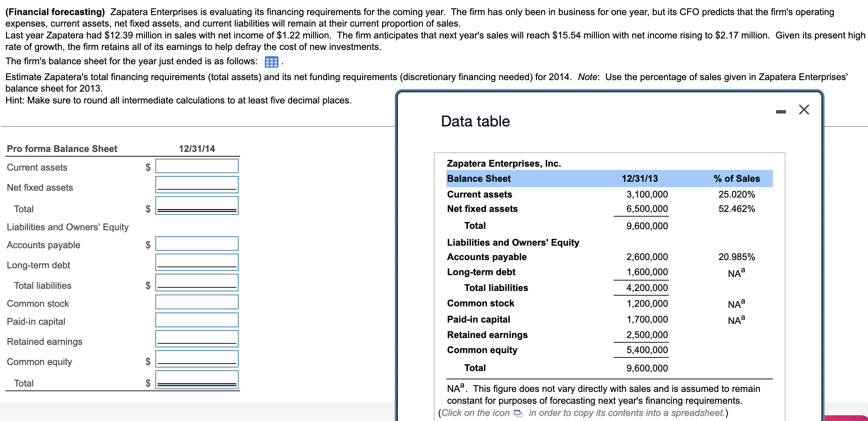Click the Current assets input box
Viewport: 868px width, 421px height.
tap(197, 166)
